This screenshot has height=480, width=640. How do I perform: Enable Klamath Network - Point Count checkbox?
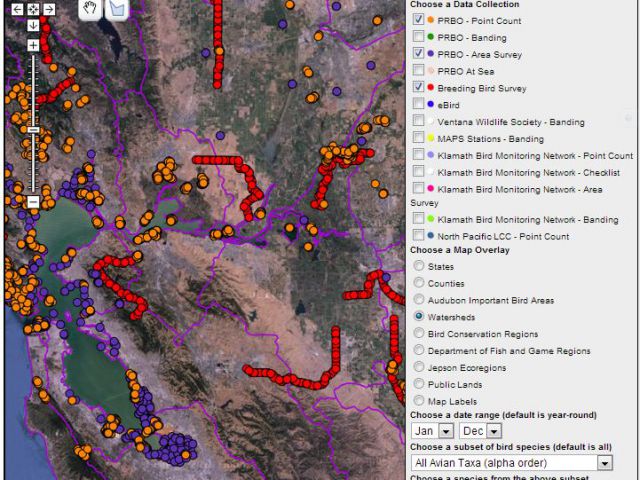tap(418, 154)
